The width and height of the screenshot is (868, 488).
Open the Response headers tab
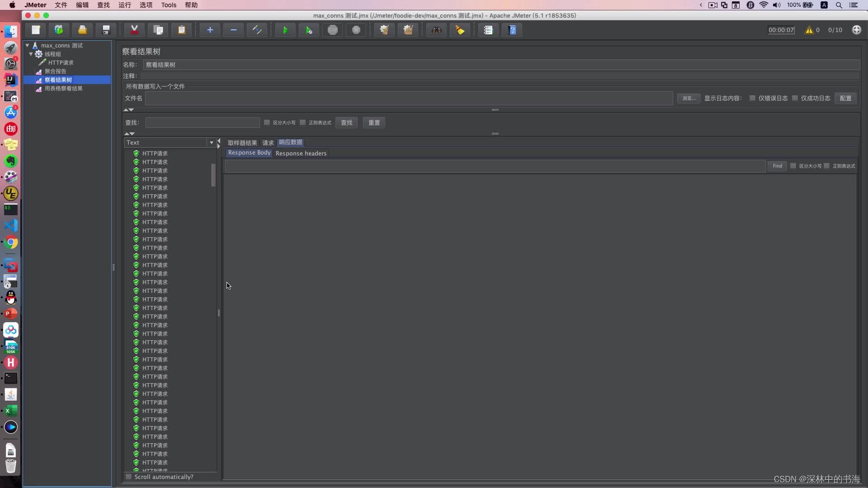(301, 153)
